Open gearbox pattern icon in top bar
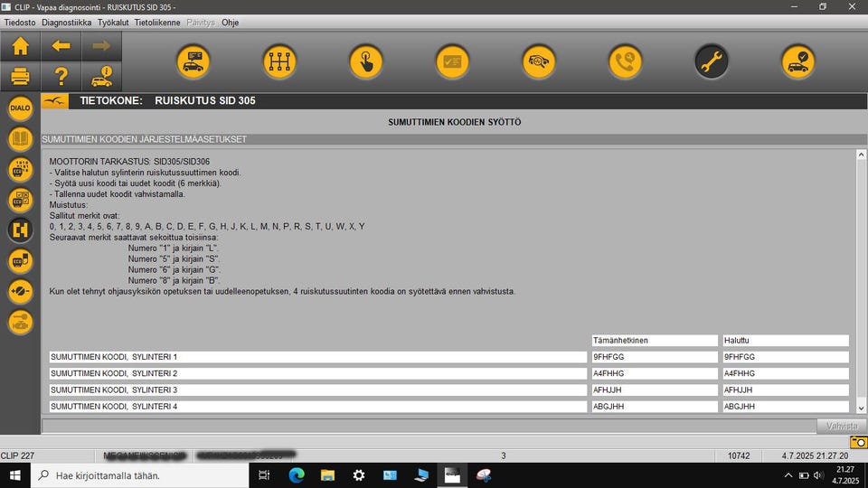 coord(279,61)
